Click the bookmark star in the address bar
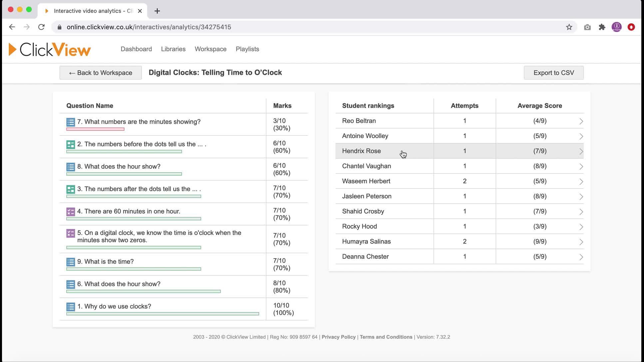 [569, 27]
